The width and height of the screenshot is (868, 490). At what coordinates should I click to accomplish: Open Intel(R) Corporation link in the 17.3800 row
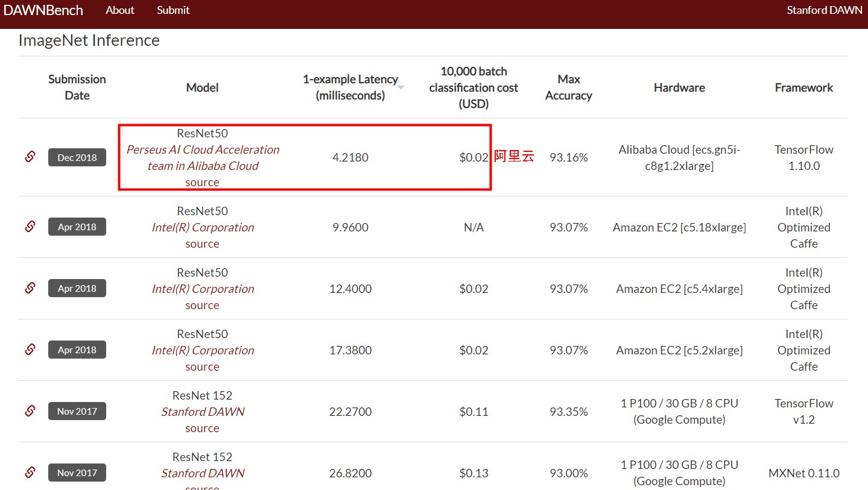203,350
